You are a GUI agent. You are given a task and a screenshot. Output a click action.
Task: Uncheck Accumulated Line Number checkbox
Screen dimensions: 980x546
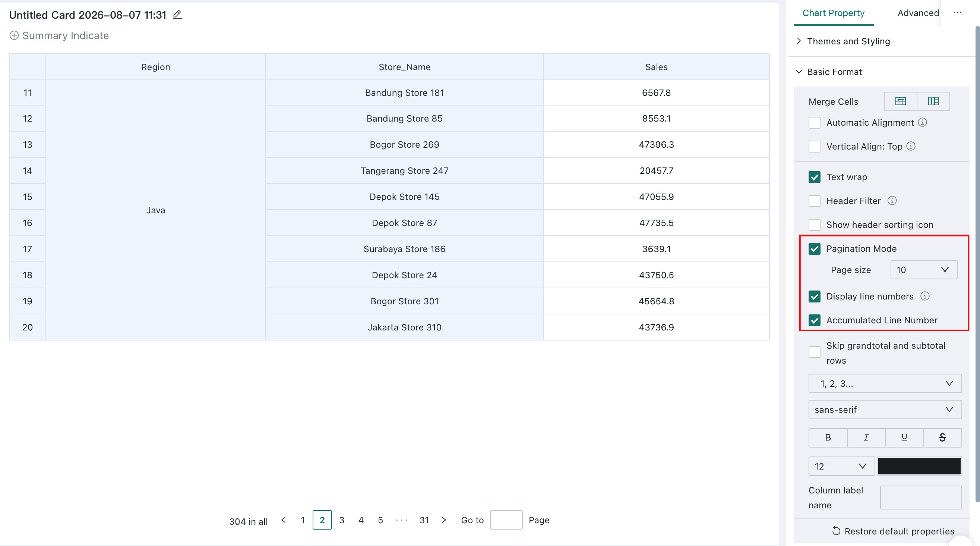[x=815, y=320]
